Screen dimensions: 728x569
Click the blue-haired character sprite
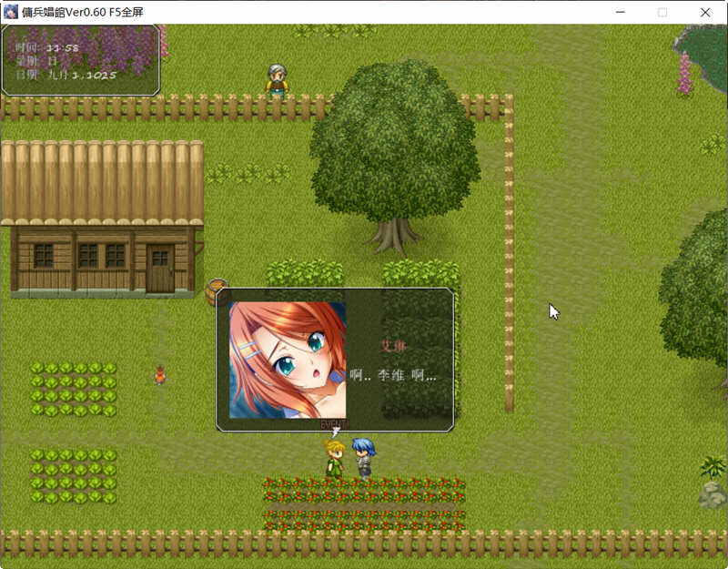(x=363, y=457)
